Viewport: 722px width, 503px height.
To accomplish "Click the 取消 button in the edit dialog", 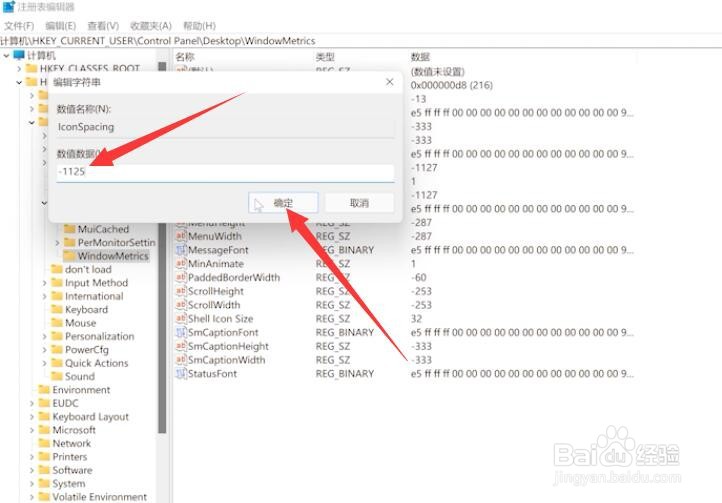I will 359,203.
